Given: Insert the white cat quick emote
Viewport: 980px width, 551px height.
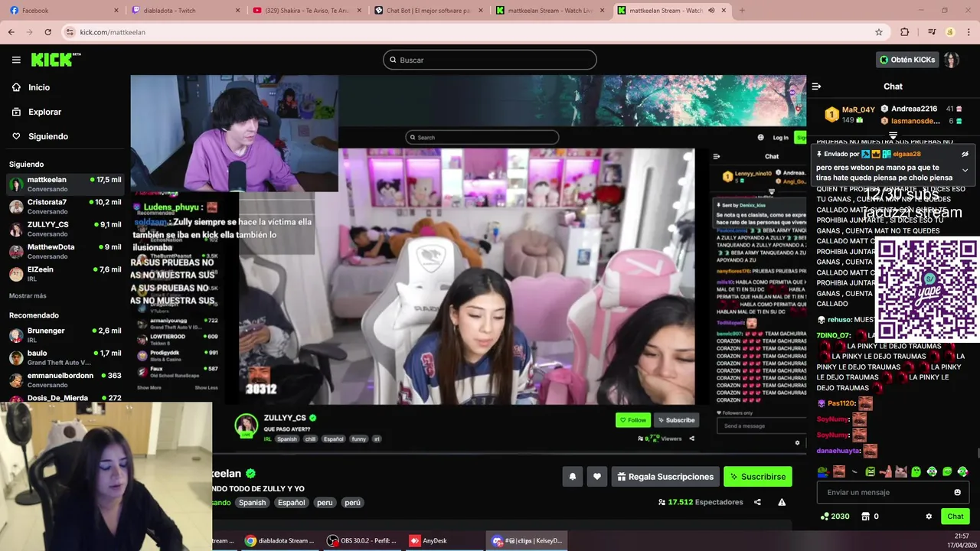Looking at the screenshot, I should [901, 471].
